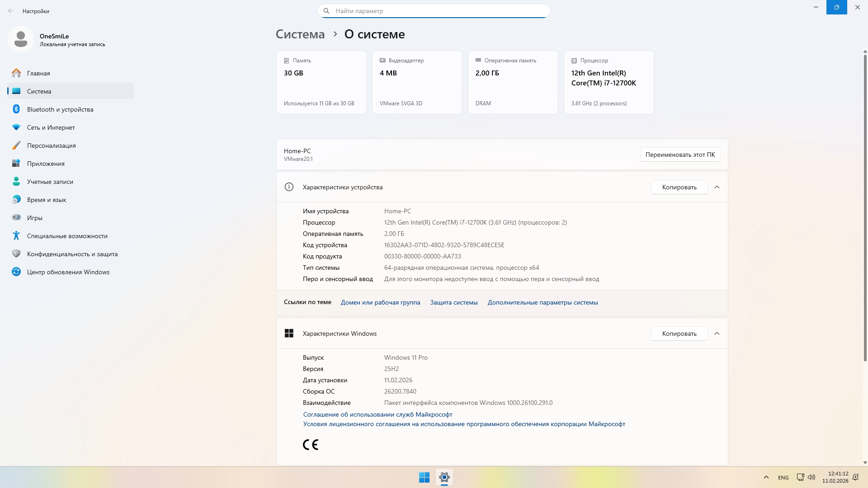Open the Windows Start button on the taskbar
The height and width of the screenshot is (488, 868).
coord(424,477)
